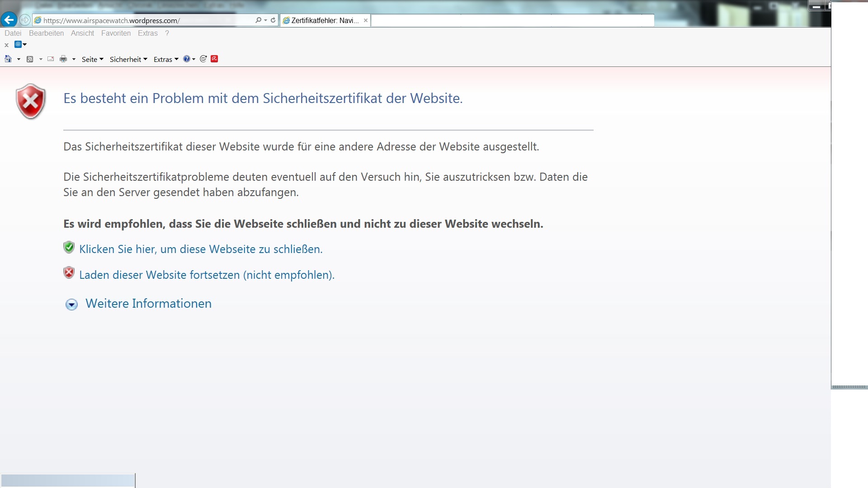
Task: Click Laden dieser Website fortsetzen link
Action: pos(207,275)
